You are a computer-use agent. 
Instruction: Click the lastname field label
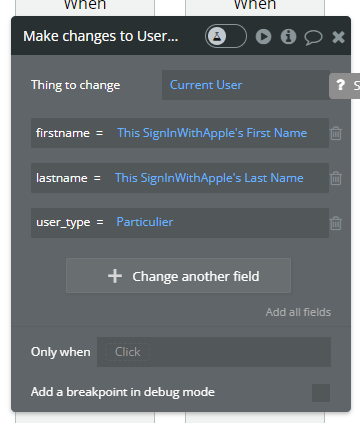62,178
